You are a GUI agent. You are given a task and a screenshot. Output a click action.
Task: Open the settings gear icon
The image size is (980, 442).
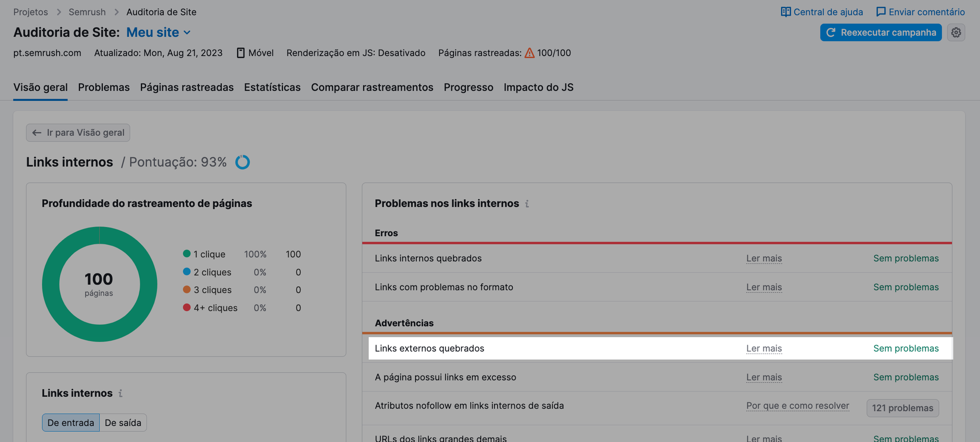tap(956, 33)
